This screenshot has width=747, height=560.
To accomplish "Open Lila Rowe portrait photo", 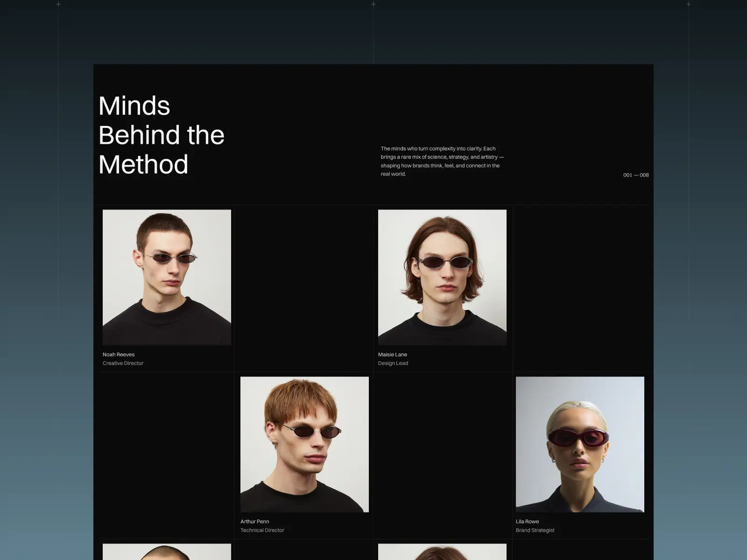I will click(x=580, y=444).
